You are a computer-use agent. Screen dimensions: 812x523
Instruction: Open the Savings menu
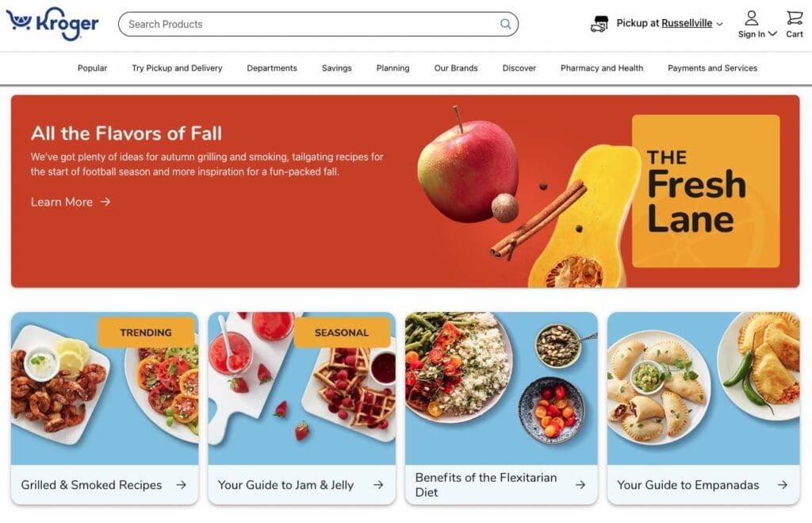click(x=336, y=68)
